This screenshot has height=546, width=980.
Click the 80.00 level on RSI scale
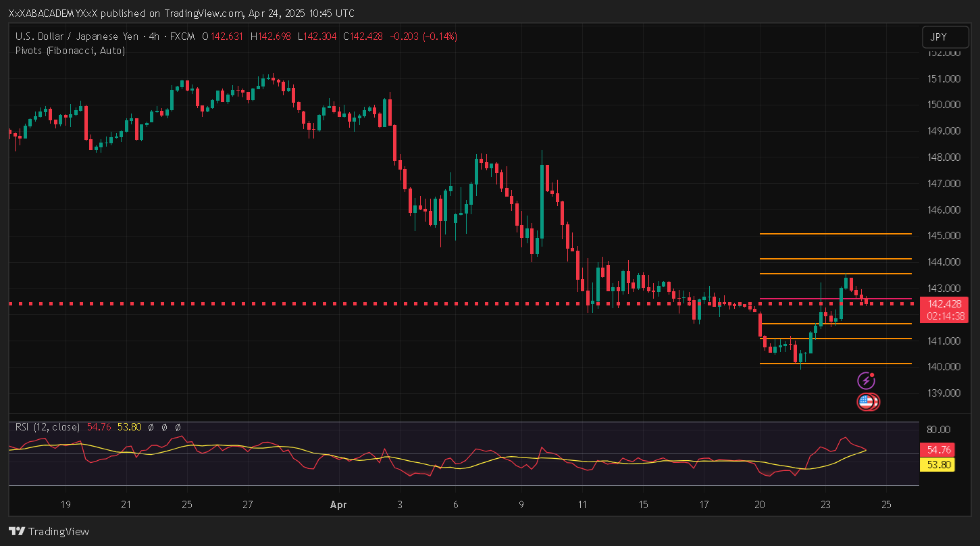(939, 430)
